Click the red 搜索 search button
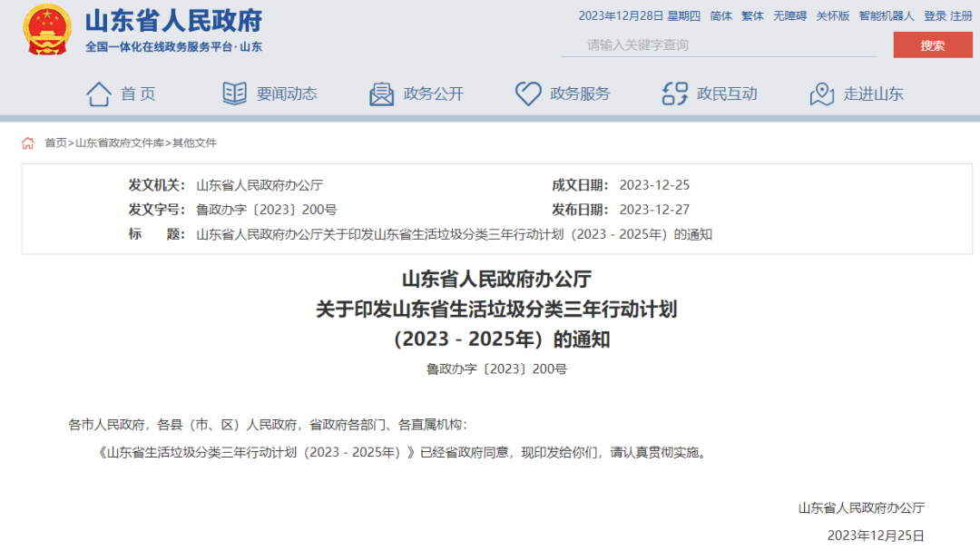Image resolution: width=980 pixels, height=551 pixels. click(933, 45)
